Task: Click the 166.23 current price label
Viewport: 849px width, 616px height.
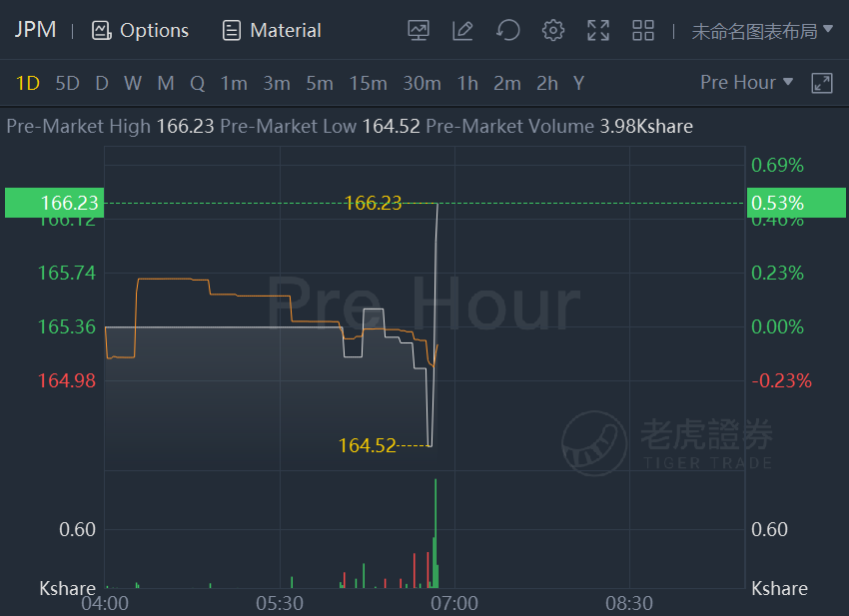Action: click(x=54, y=203)
